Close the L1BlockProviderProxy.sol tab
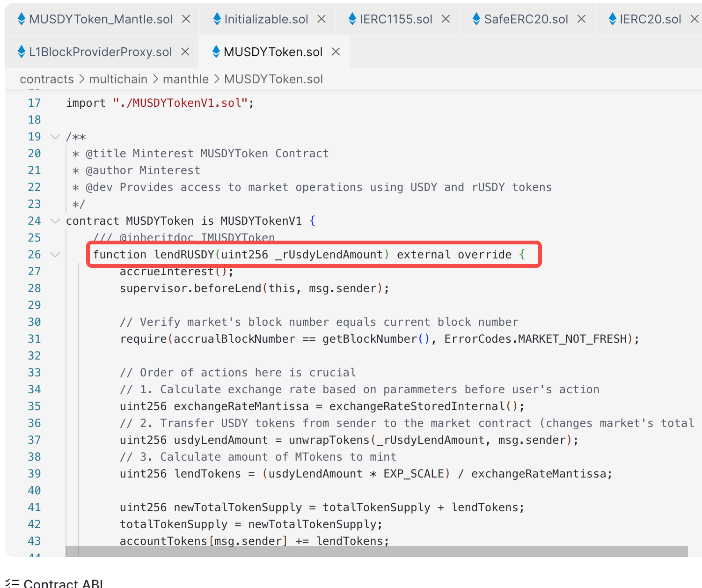Screen dimensions: 702x588 pyautogui.click(x=185, y=51)
